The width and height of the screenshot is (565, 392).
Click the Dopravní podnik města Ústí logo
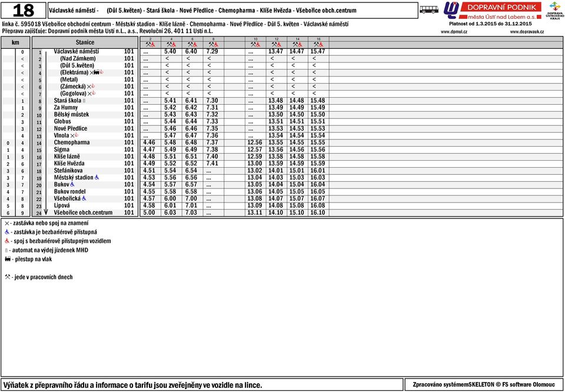point(492,10)
